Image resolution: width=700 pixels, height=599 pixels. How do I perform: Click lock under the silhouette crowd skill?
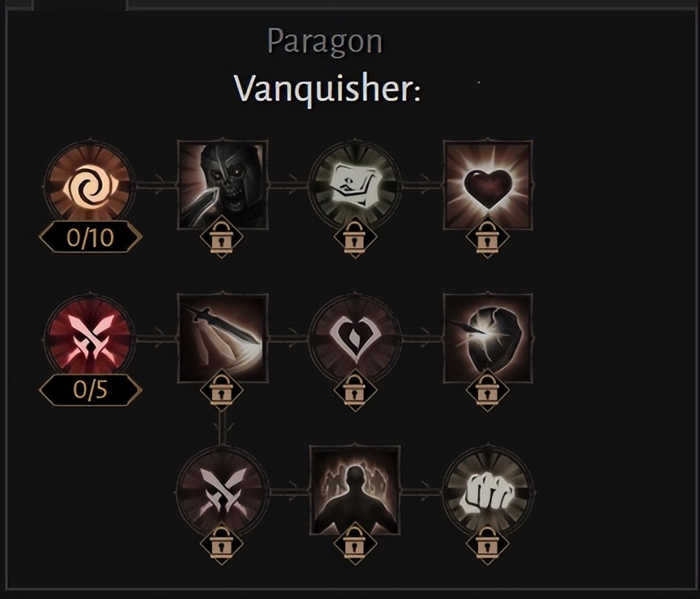[x=355, y=544]
